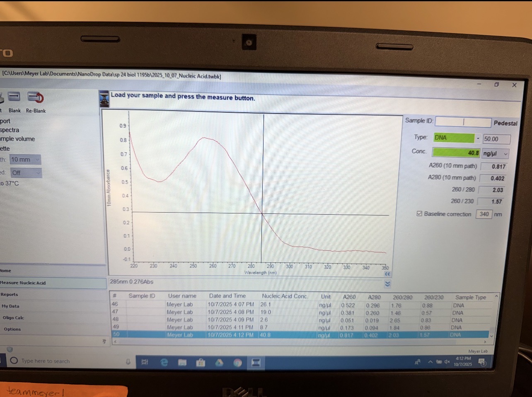Viewport: 532px width, 397px height.
Task: Launch Chrome from the taskbar
Action: coord(237,363)
